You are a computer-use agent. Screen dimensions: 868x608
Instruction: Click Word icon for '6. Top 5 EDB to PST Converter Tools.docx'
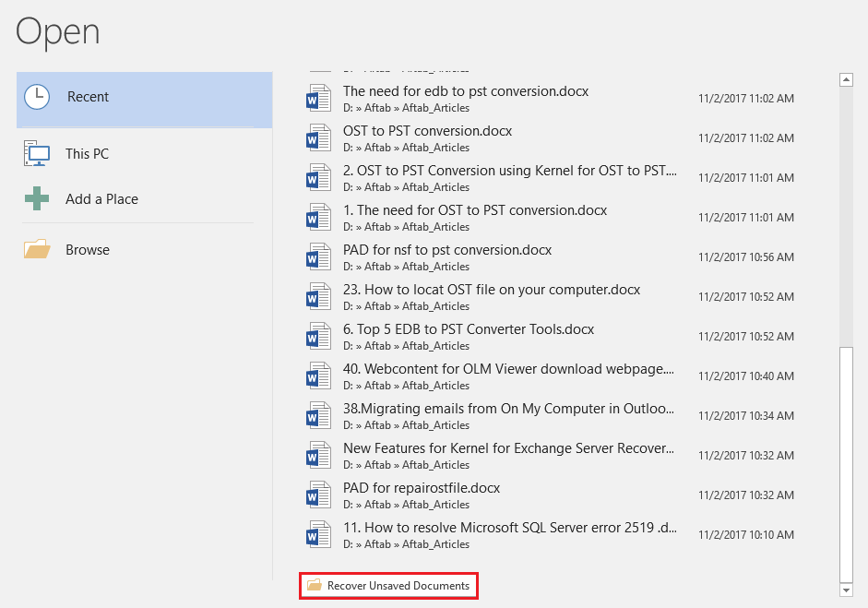(x=319, y=337)
